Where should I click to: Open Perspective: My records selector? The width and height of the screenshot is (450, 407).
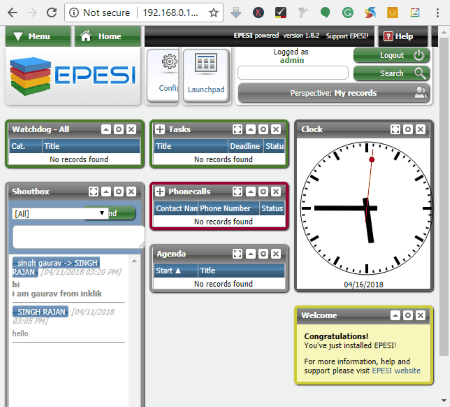point(334,93)
